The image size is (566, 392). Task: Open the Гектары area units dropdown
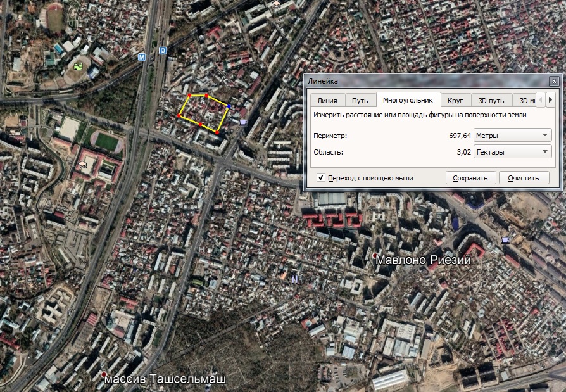tap(512, 152)
